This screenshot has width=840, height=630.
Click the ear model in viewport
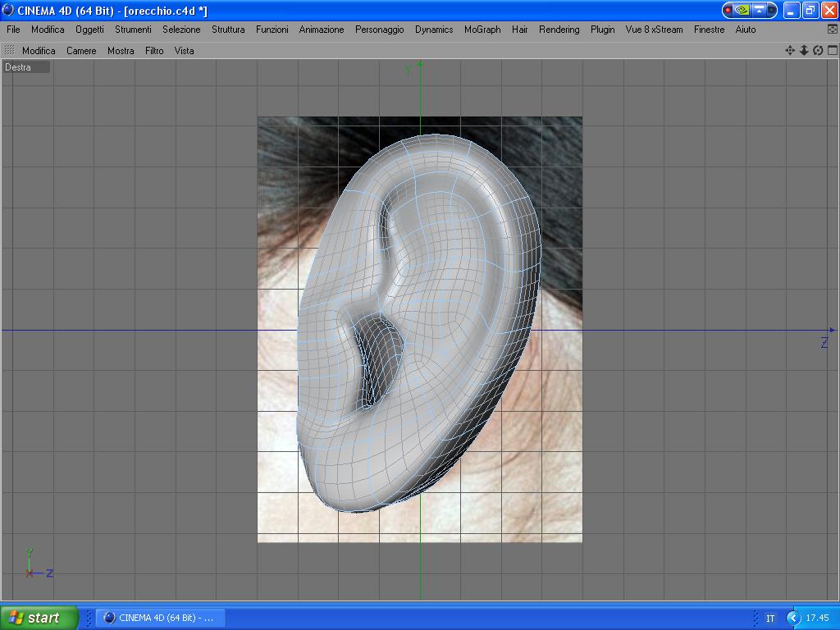pos(459,328)
